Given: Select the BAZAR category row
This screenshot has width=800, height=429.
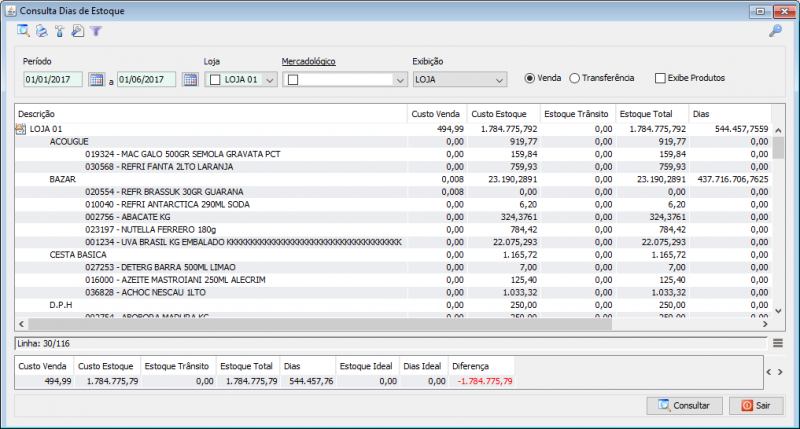Looking at the screenshot, I should click(393, 180).
